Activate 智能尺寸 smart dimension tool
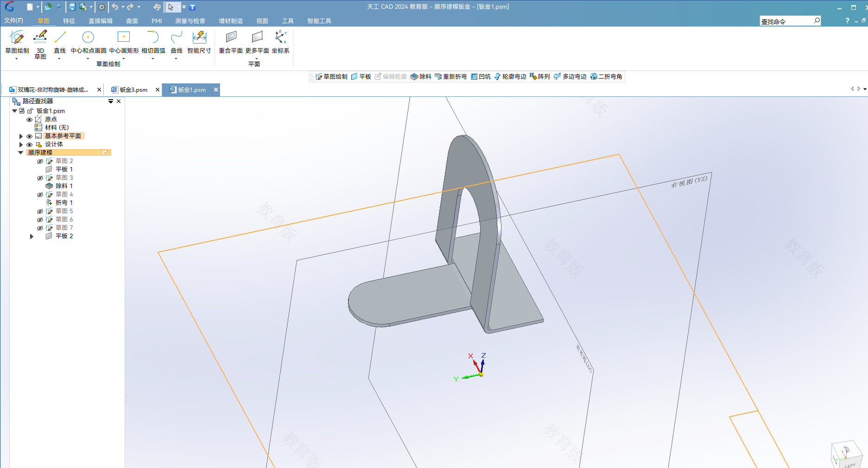The height and width of the screenshot is (468, 868). coord(199,42)
